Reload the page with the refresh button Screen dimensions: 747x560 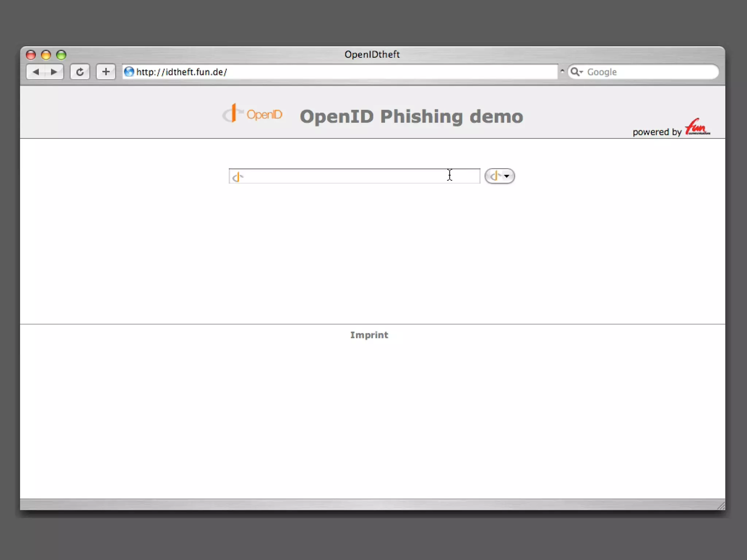tap(80, 72)
